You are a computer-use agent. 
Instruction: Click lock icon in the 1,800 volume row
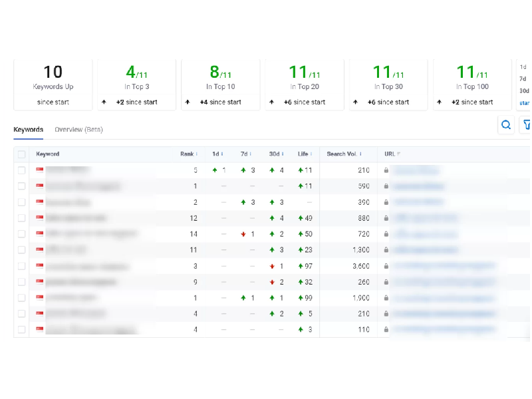pos(386,250)
